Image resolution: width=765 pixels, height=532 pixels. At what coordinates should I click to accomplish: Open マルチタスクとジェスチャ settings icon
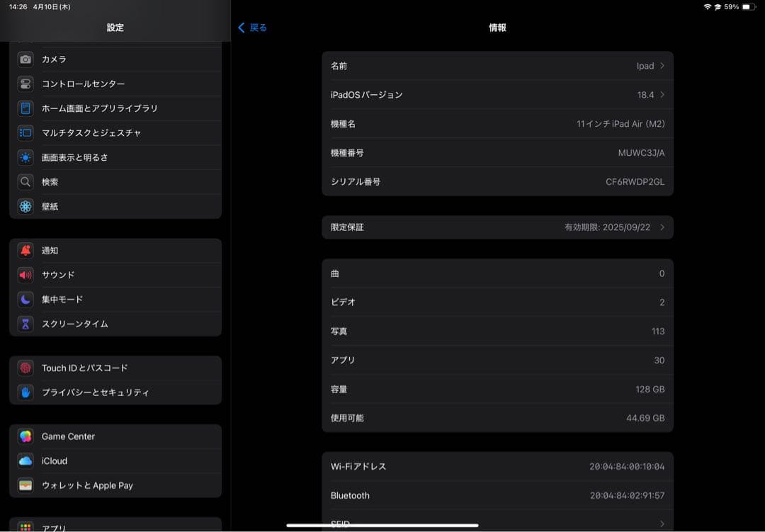coord(25,132)
